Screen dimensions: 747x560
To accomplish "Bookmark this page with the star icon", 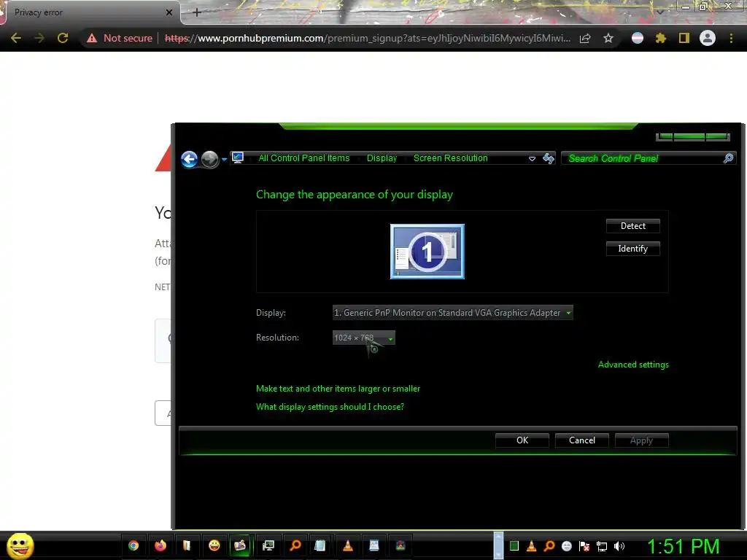I will point(608,38).
